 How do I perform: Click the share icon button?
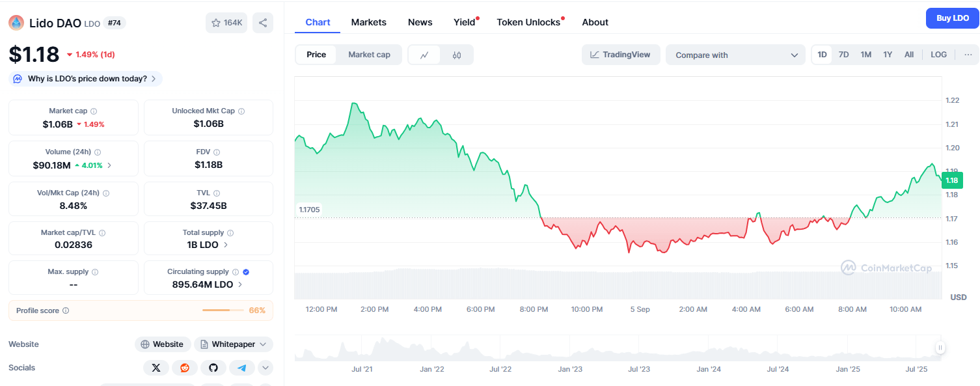click(263, 23)
